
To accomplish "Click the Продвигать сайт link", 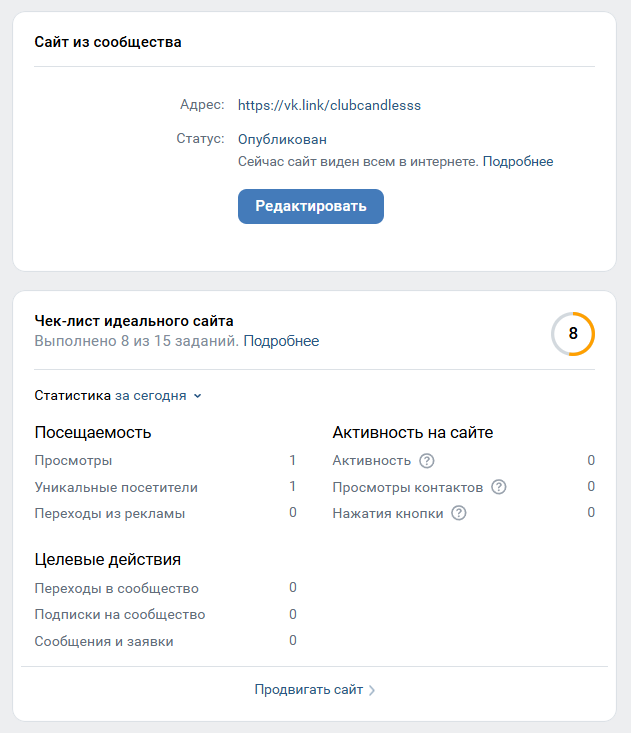I will pyautogui.click(x=308, y=689).
